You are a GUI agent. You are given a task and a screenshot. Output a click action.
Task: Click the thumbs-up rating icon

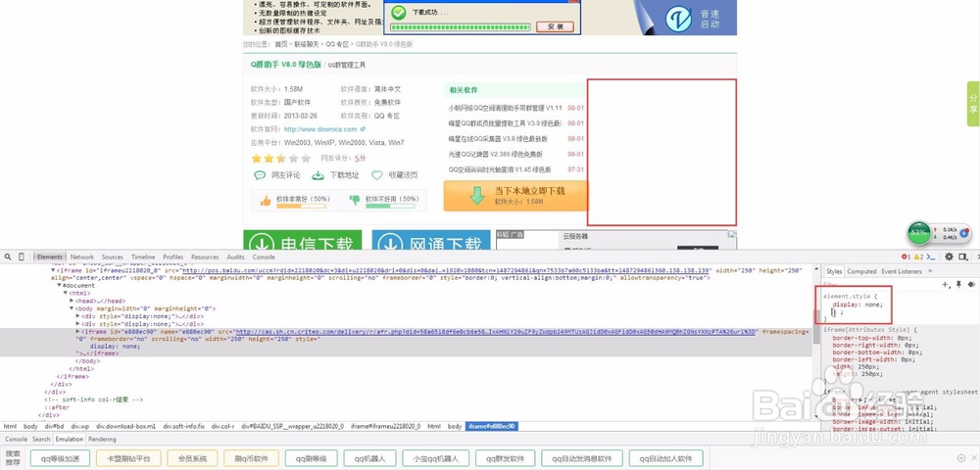[x=266, y=201]
